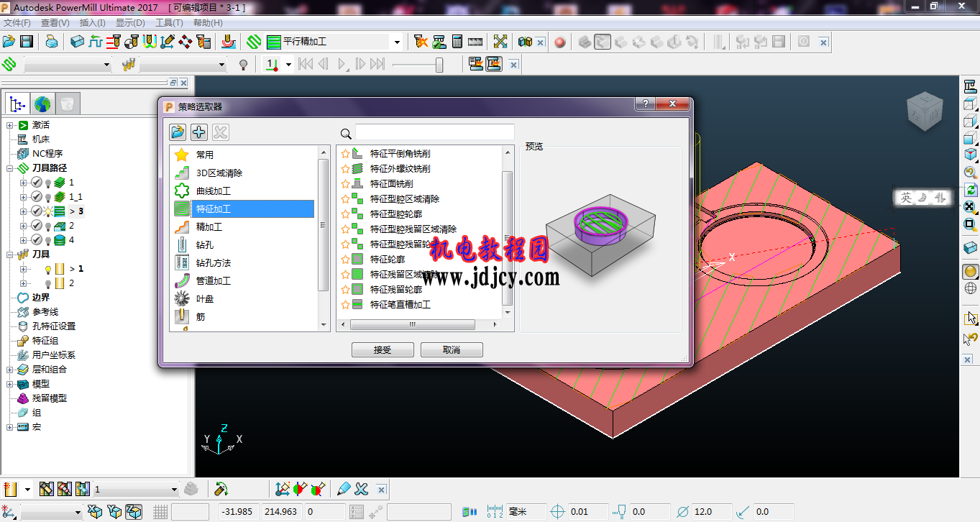Image resolution: width=980 pixels, height=522 pixels.
Task: Open the 文件(F) menu
Action: (x=17, y=23)
